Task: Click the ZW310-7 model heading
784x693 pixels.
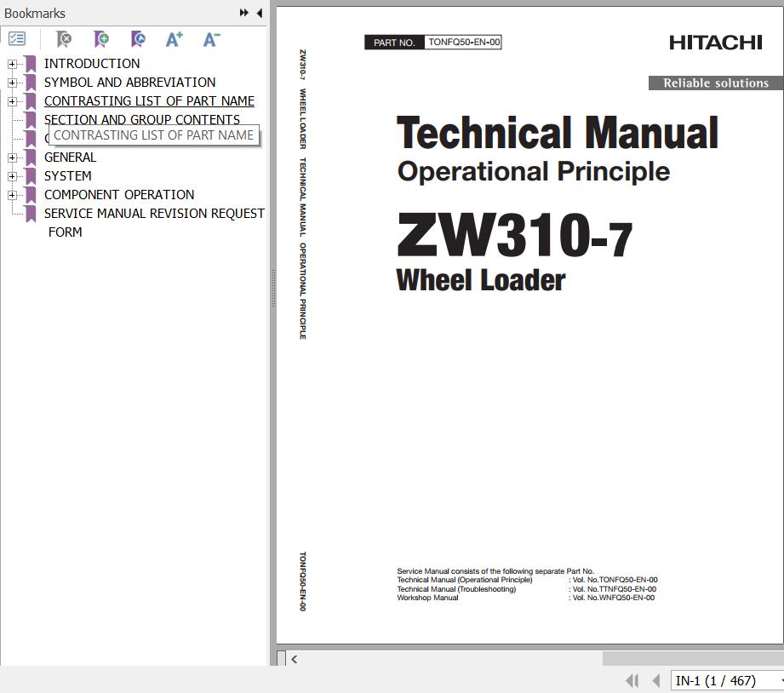Action: point(514,234)
